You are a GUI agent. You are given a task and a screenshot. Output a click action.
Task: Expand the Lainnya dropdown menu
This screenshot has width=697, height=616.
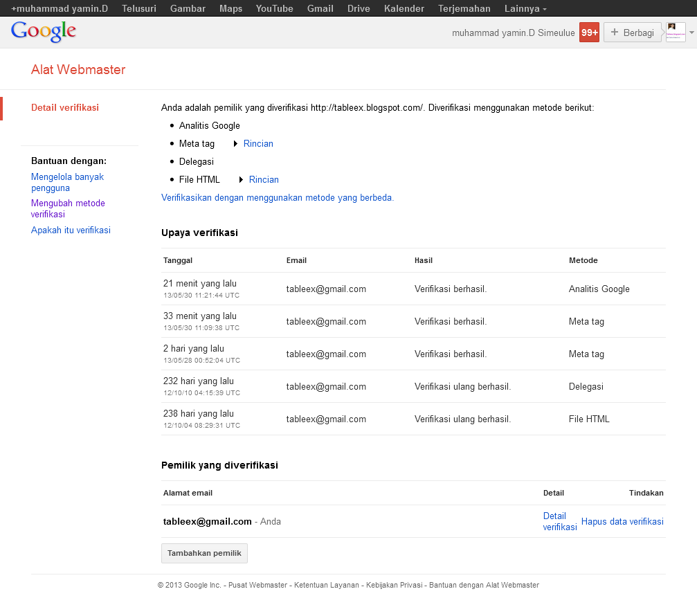[x=525, y=8]
